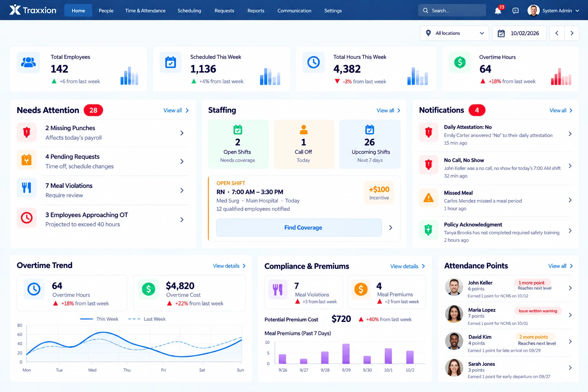Go to Time & Attendance menu
The image size is (588, 392).
coord(145,11)
